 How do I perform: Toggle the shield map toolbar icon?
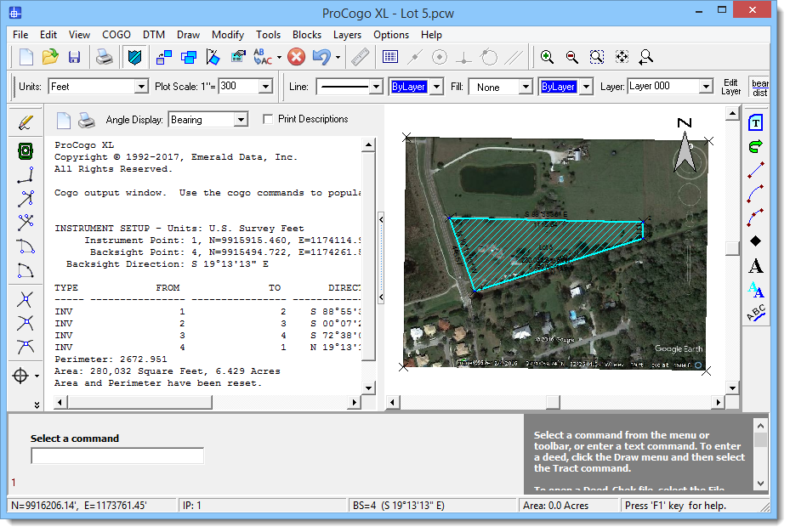134,57
